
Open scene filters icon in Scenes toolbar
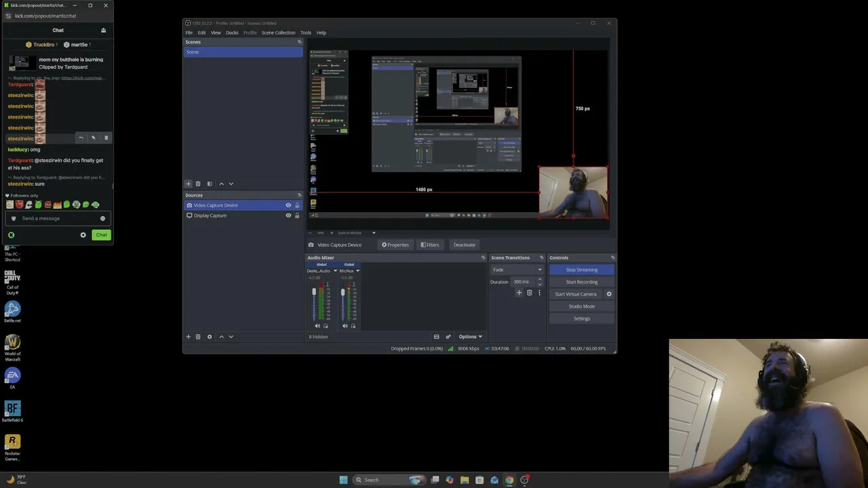210,184
